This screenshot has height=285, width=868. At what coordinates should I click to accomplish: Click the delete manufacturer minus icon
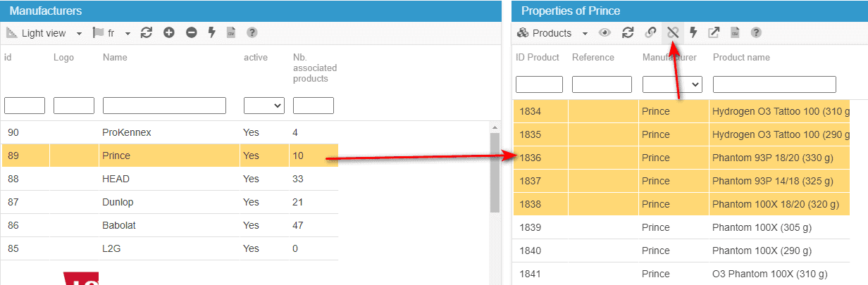click(x=191, y=33)
